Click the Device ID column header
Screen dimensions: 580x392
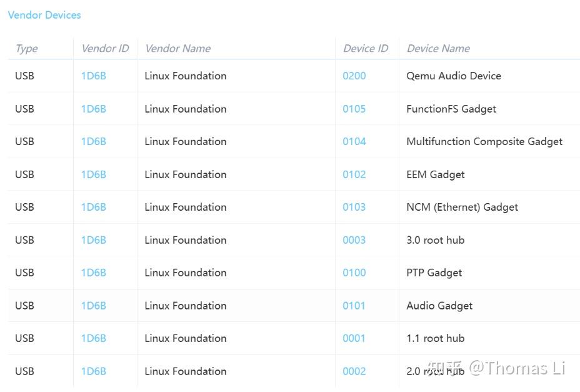[366, 49]
